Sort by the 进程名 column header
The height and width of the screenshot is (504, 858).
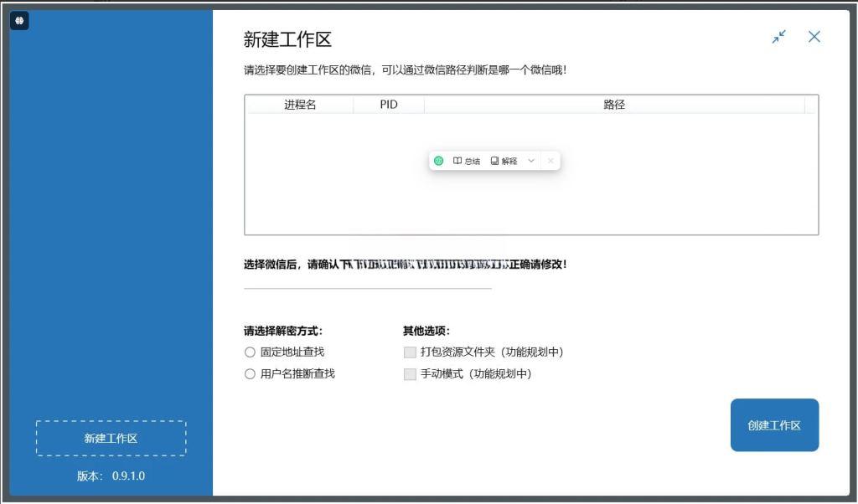(x=300, y=105)
